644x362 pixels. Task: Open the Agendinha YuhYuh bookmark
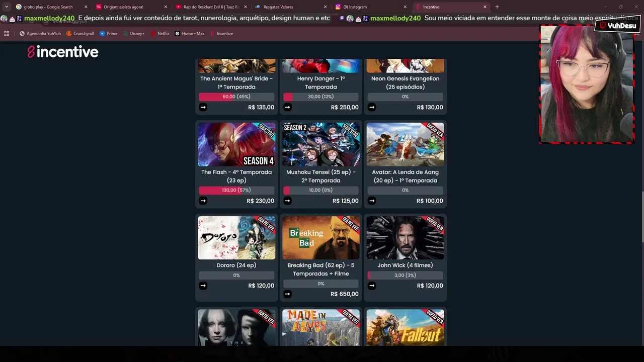40,34
